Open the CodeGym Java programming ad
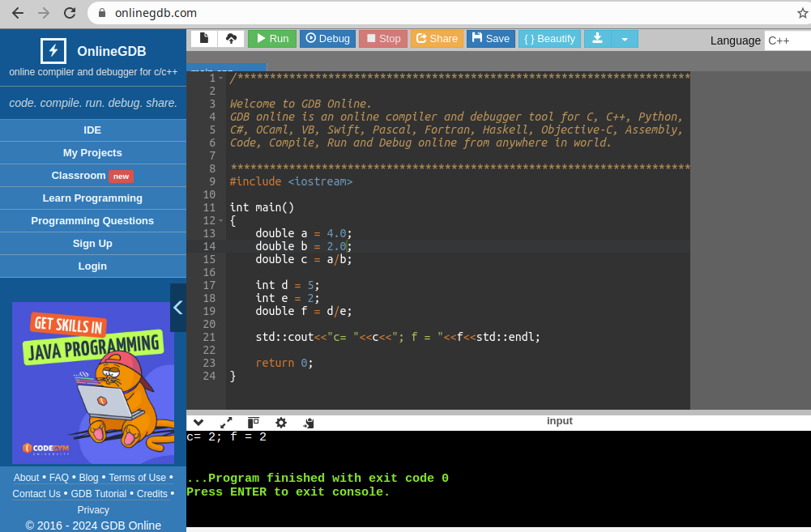 click(93, 383)
